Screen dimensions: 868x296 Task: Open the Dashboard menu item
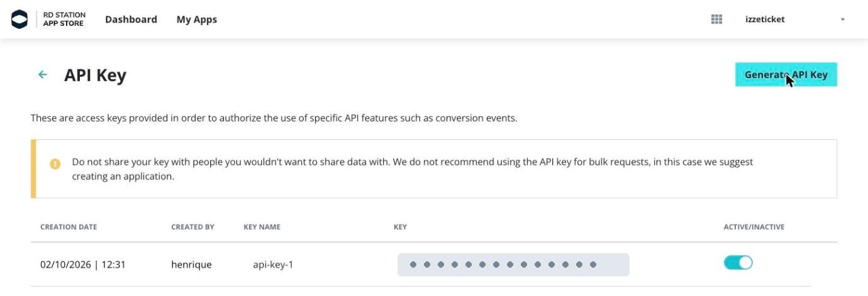pos(131,20)
